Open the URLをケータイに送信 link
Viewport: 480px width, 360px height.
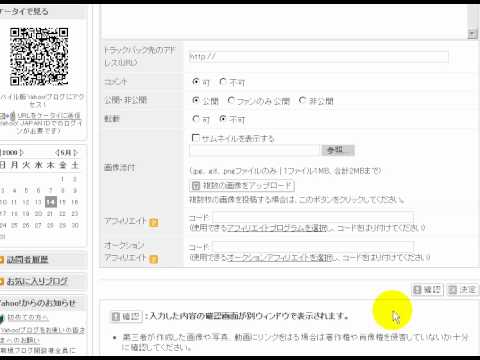49,116
